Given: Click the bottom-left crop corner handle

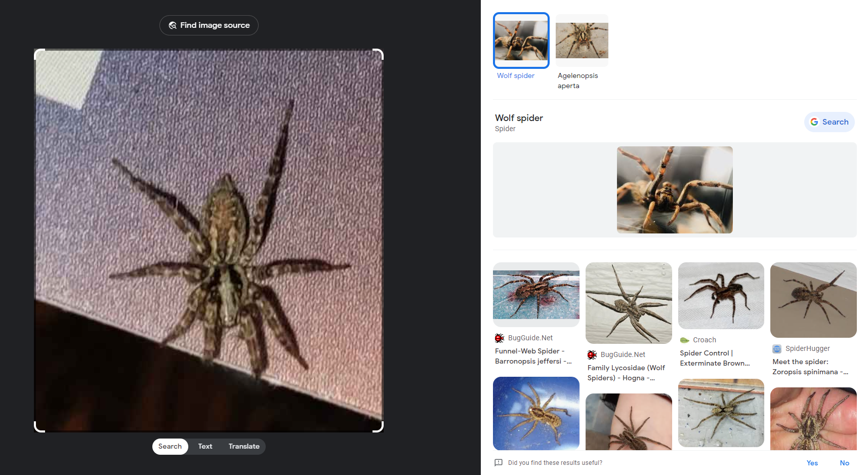Looking at the screenshot, I should point(39,427).
